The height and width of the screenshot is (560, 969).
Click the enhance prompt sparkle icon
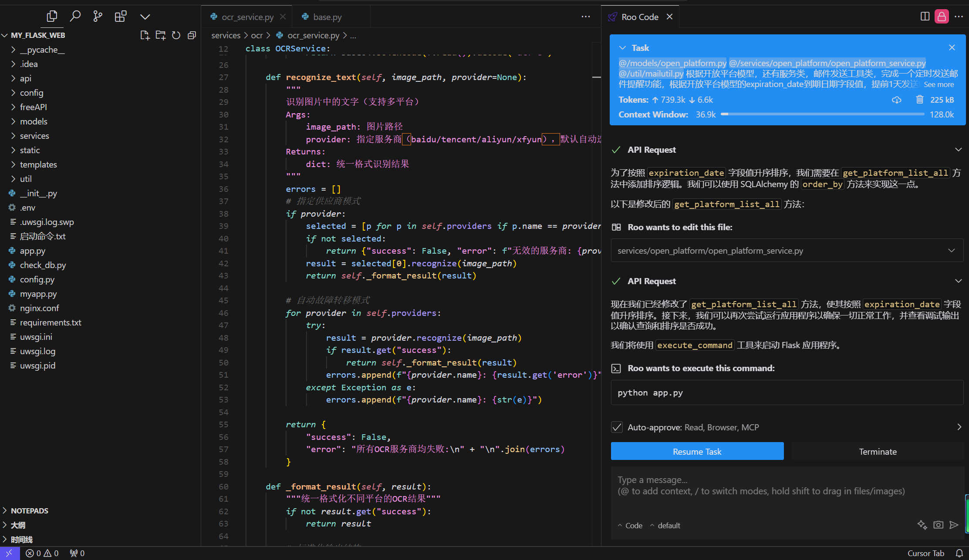pyautogui.click(x=922, y=525)
